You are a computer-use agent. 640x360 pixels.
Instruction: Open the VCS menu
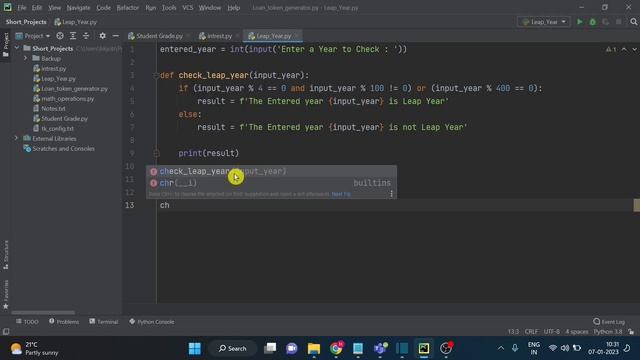pos(187,7)
